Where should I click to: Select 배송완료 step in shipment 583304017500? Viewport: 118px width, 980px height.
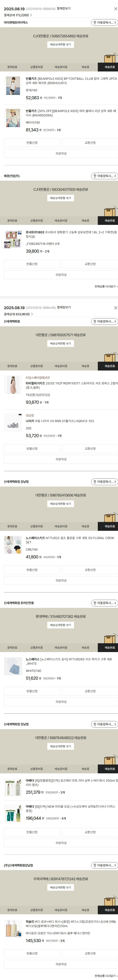point(110,221)
